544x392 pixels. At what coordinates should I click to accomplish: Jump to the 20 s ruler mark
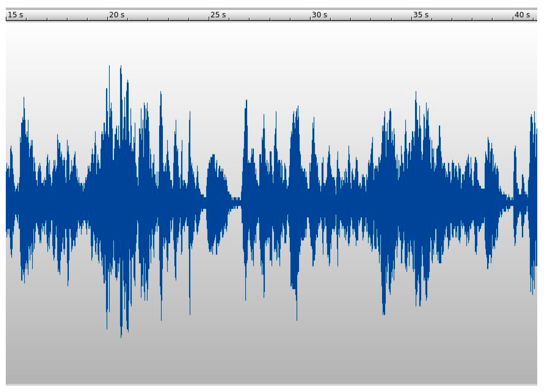[117, 15]
